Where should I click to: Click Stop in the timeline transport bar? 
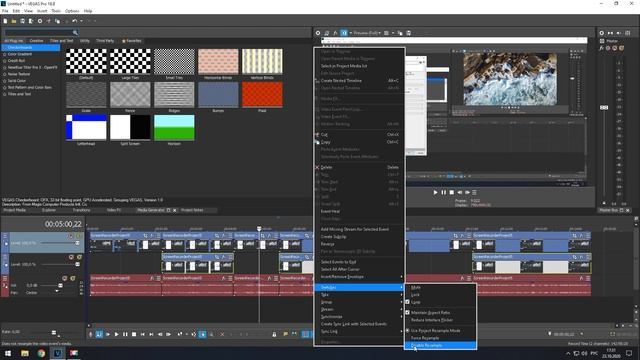pos(134,334)
